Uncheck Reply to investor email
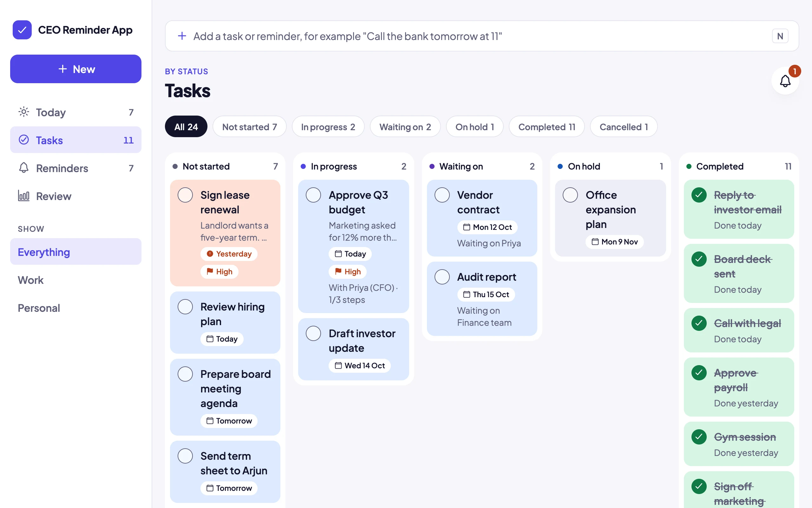The width and height of the screenshot is (812, 508). click(x=699, y=195)
